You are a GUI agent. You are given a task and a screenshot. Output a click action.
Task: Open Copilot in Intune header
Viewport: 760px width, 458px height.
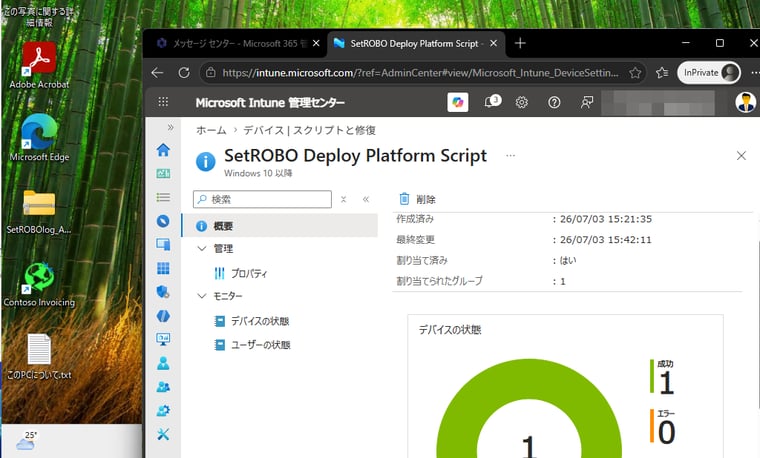pyautogui.click(x=458, y=102)
